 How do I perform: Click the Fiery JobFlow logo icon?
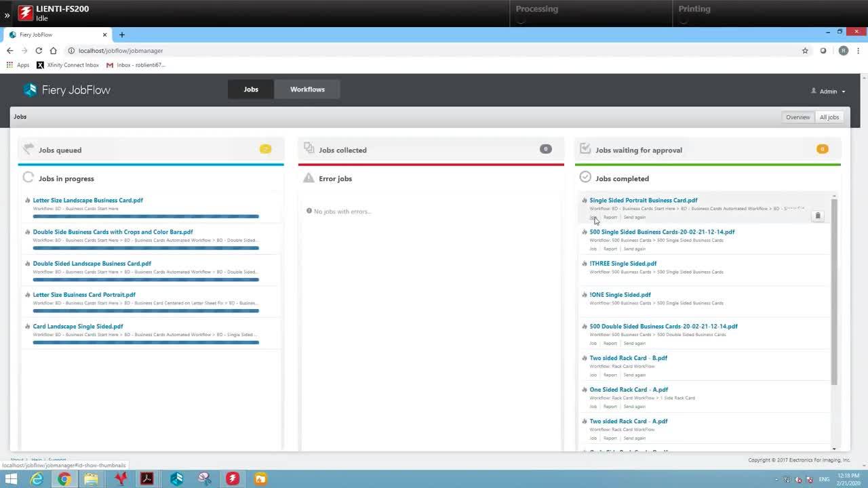point(30,90)
